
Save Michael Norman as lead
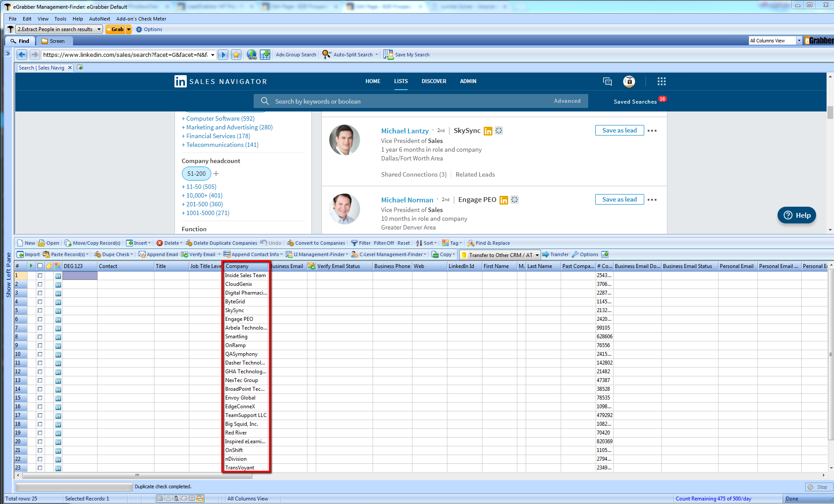[x=619, y=199]
